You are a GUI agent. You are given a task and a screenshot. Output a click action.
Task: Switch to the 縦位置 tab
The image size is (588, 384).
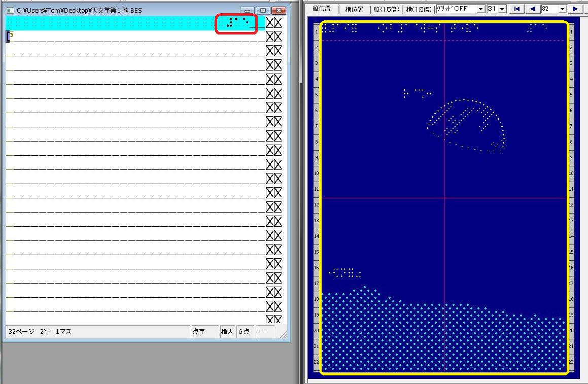pyautogui.click(x=323, y=9)
